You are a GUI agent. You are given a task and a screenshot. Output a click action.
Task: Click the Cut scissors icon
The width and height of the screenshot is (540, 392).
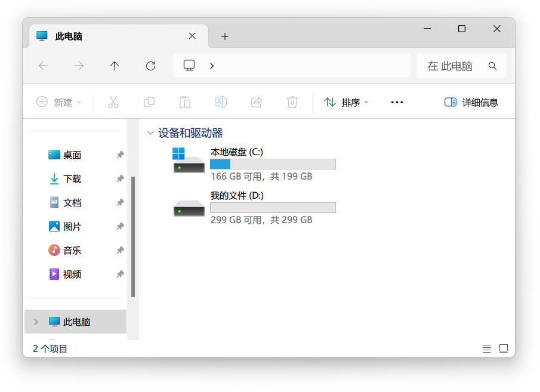(x=113, y=102)
